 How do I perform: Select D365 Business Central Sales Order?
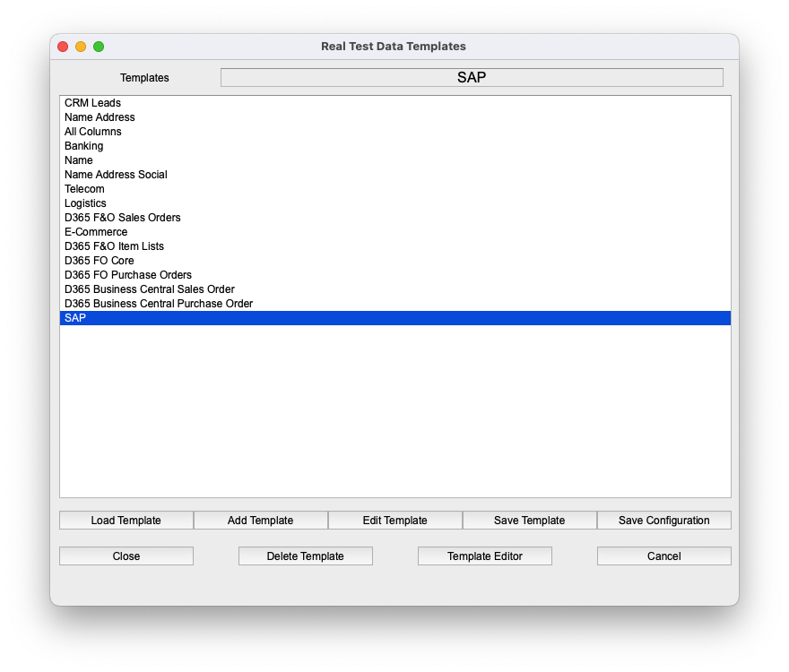coord(395,289)
